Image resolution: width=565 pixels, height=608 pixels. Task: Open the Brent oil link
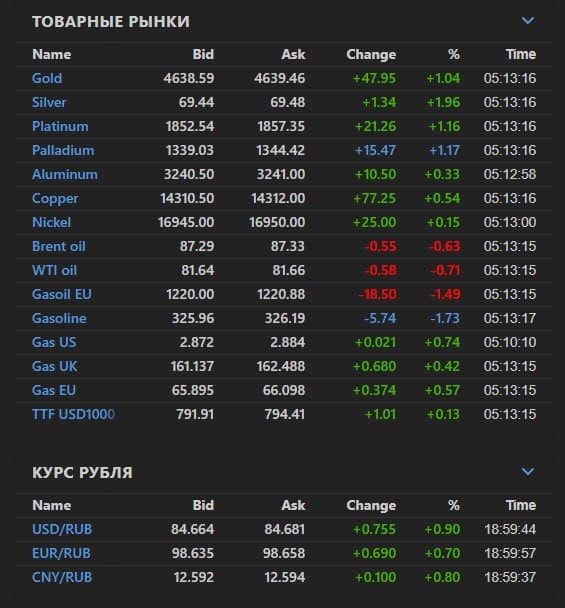(59, 247)
